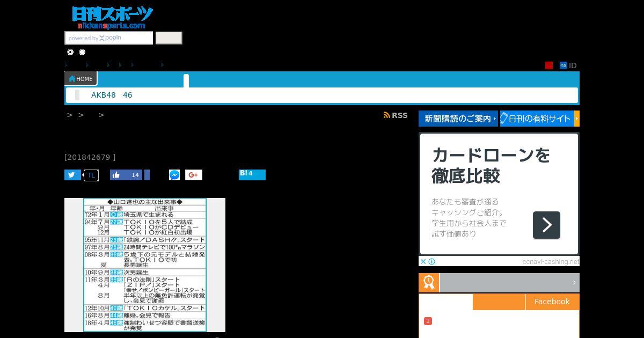The image size is (644, 338).
Task: Open the orange arrow right of 日刊の有料サイト
Action: click(x=576, y=119)
